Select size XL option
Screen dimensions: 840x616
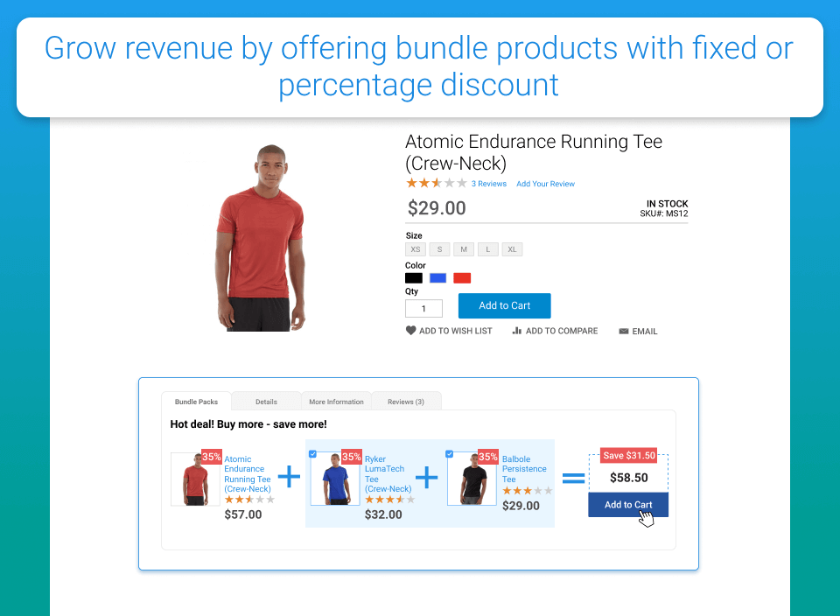coord(512,249)
